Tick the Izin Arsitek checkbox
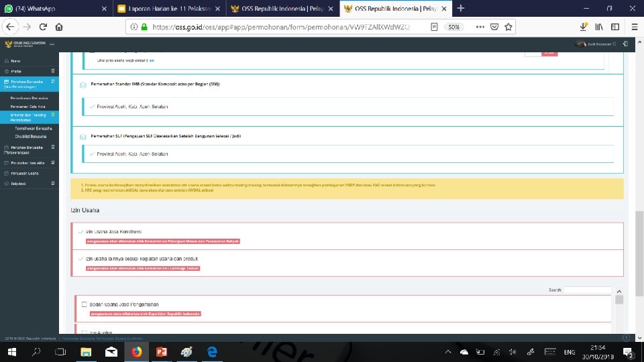Image resolution: width=644 pixels, height=362 pixels. 85,333
